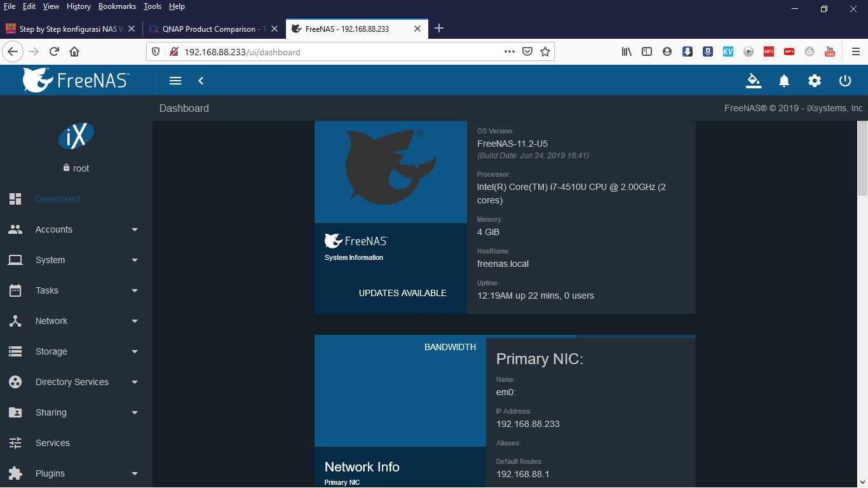Open the page actions three-dot menu
The height and width of the screenshot is (488, 868).
click(x=510, y=51)
